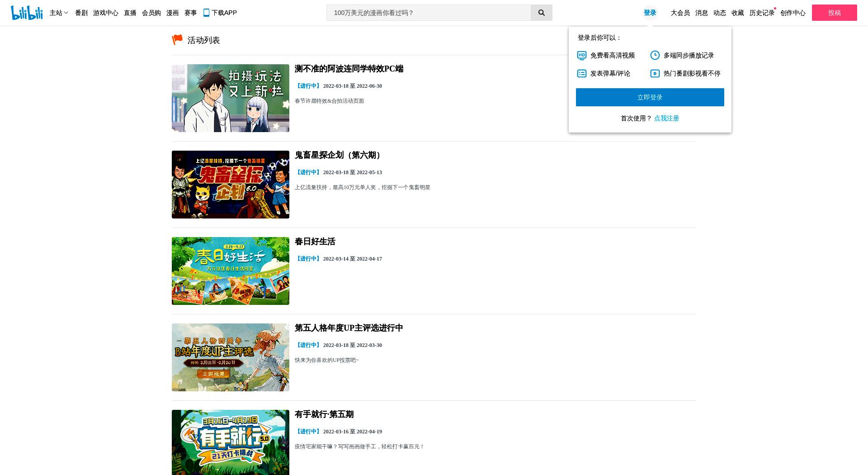
Task: Click date 2022-03-18 至 2022-06-30
Action: [x=353, y=86]
